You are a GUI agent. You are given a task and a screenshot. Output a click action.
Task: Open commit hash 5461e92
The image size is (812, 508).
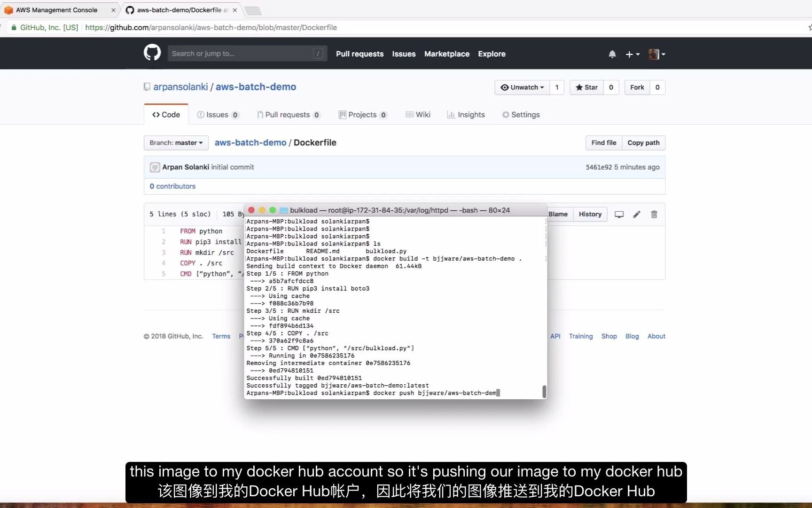tap(599, 167)
